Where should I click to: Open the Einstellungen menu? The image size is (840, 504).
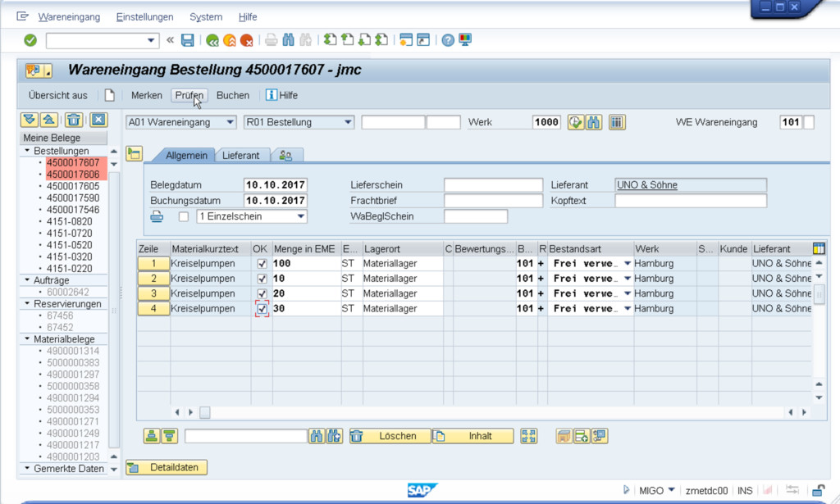click(x=144, y=16)
